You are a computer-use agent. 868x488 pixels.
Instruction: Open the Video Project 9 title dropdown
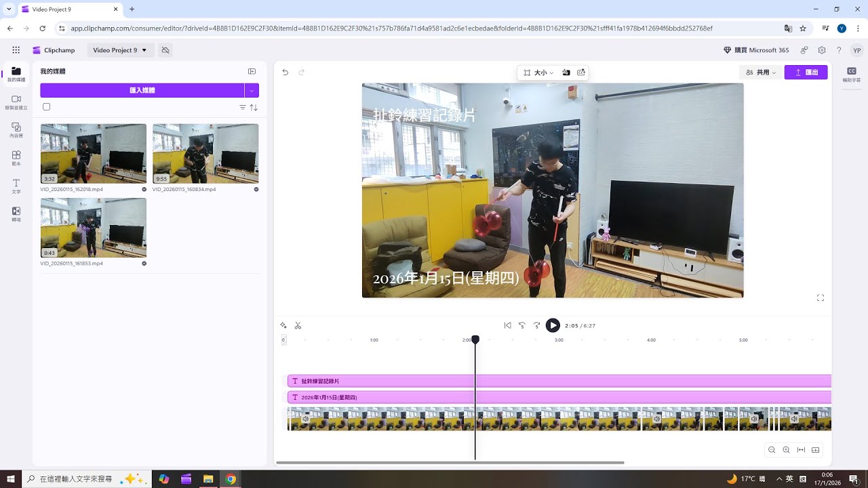[120, 50]
